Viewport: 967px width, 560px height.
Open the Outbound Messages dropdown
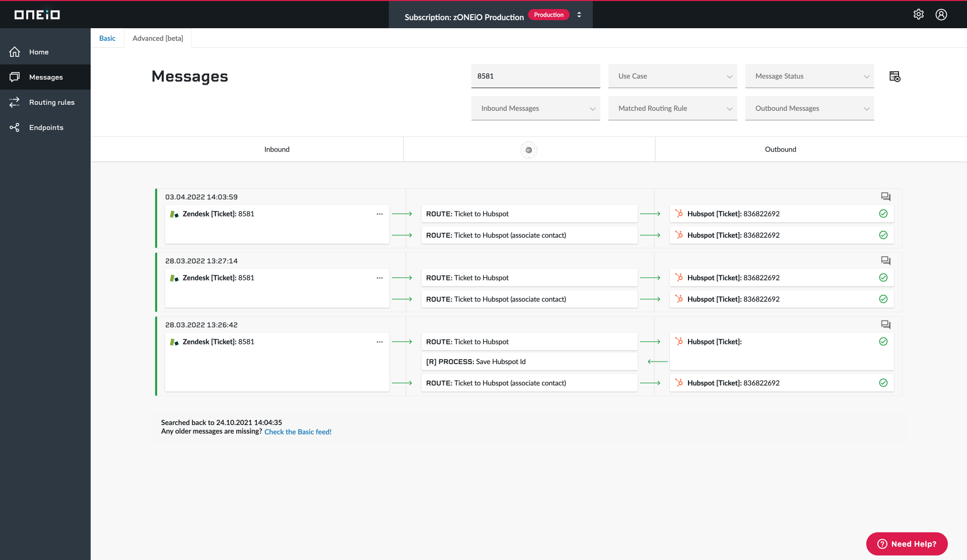810,108
